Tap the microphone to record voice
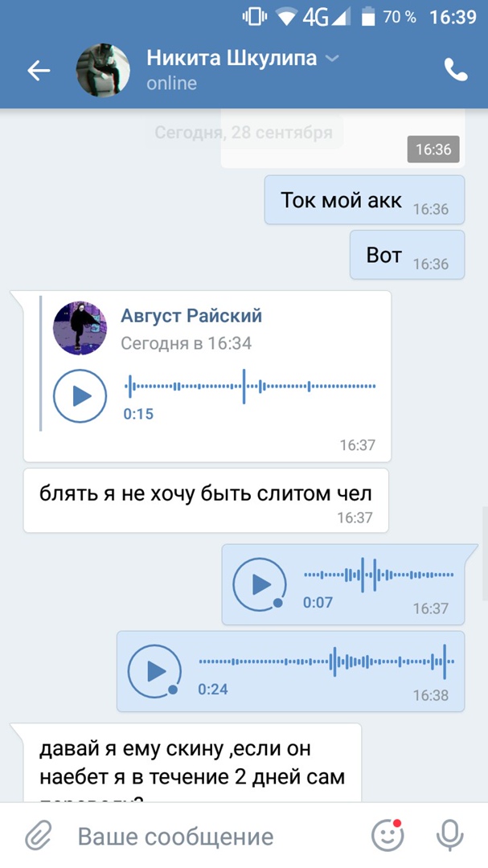The image size is (488, 868). click(x=449, y=835)
